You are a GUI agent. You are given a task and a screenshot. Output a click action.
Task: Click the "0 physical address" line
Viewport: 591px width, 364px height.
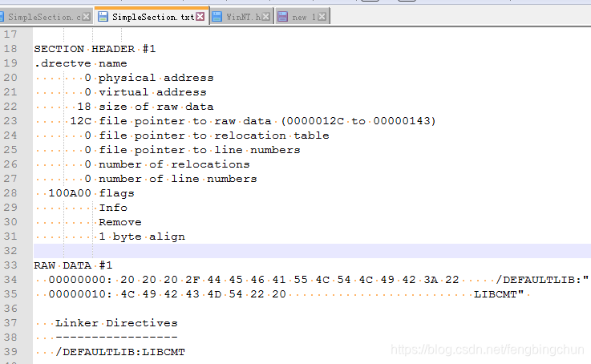click(149, 78)
